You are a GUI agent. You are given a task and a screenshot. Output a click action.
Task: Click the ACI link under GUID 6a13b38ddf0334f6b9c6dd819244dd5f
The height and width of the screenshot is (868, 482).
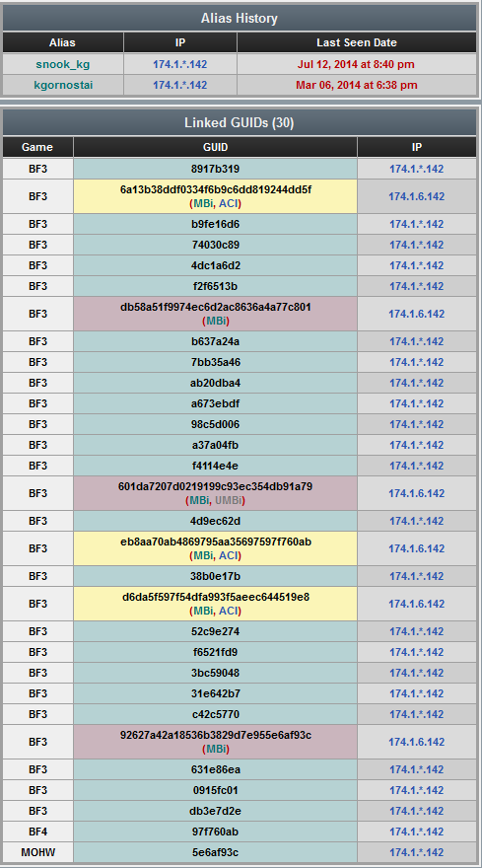228,204
